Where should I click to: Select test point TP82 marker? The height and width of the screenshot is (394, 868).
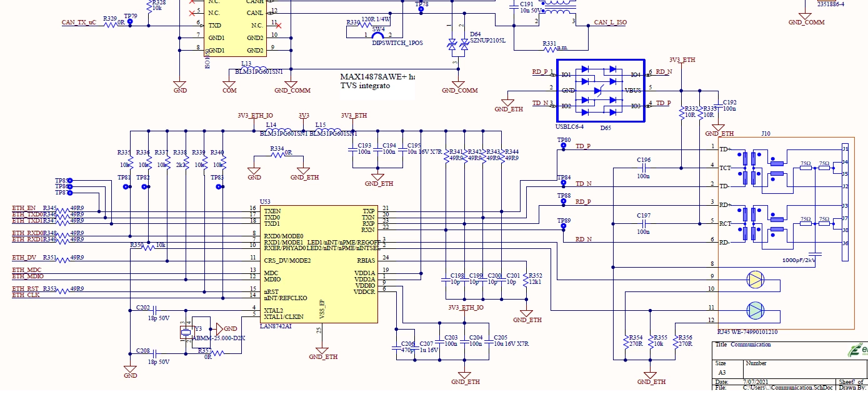point(145,186)
